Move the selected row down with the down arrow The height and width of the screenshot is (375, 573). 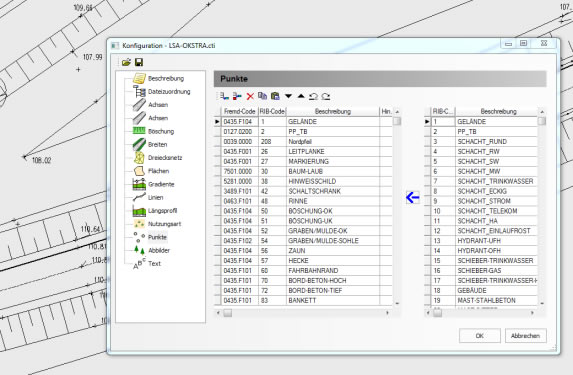(288, 96)
